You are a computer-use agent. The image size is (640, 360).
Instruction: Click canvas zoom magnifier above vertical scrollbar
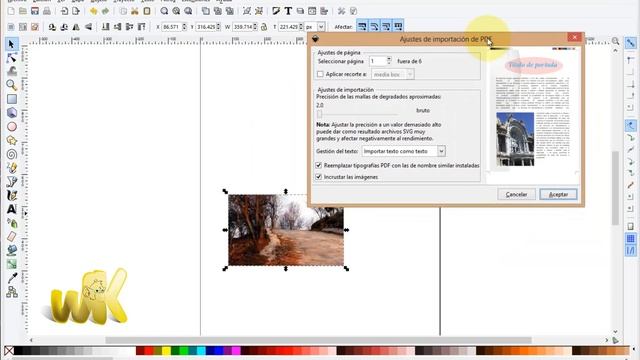[615, 41]
